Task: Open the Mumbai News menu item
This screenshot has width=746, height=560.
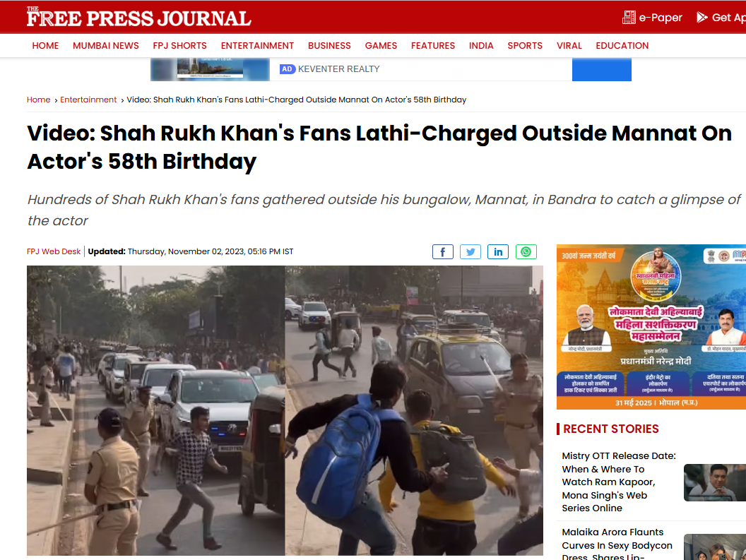Action: [106, 46]
